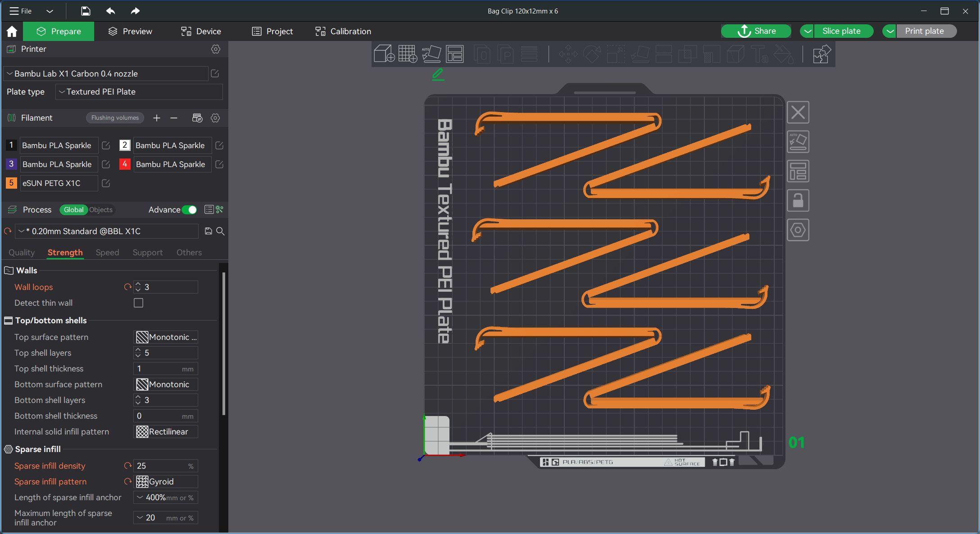Toggle Global/Objects process mode
The image size is (980, 534).
[86, 209]
